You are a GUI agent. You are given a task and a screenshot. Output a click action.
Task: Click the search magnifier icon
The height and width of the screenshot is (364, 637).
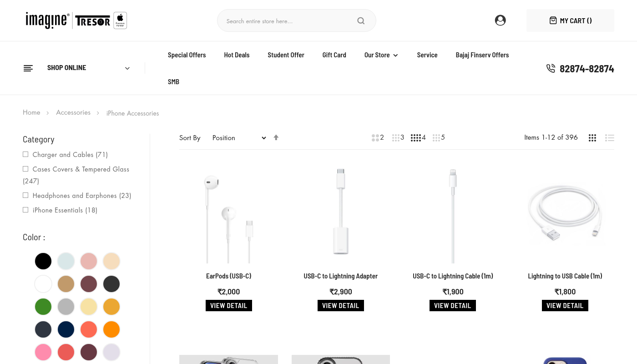[x=361, y=21]
